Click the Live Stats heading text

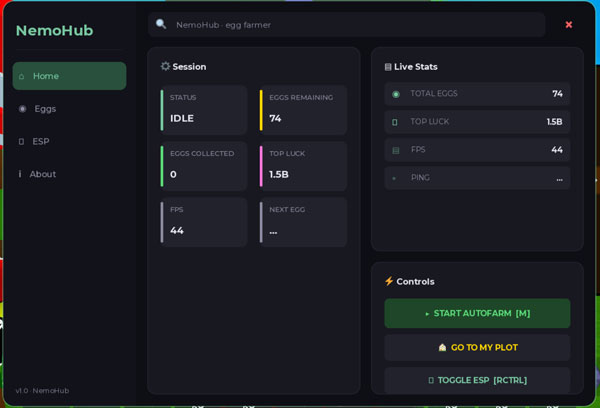tap(416, 67)
